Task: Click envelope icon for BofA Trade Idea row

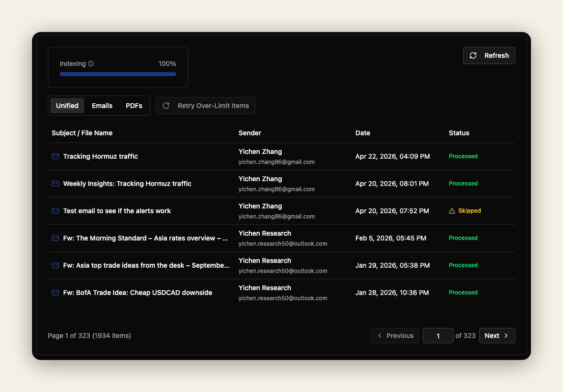Action: pyautogui.click(x=55, y=293)
